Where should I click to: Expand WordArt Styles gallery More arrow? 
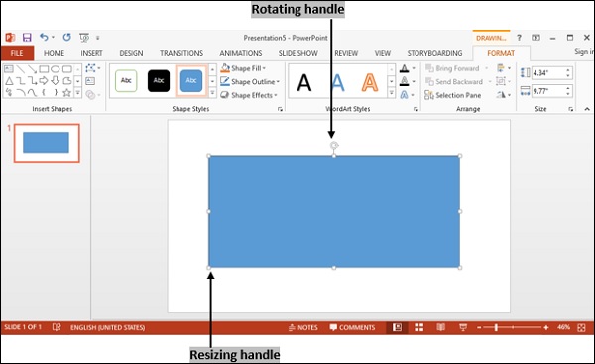coord(392,93)
